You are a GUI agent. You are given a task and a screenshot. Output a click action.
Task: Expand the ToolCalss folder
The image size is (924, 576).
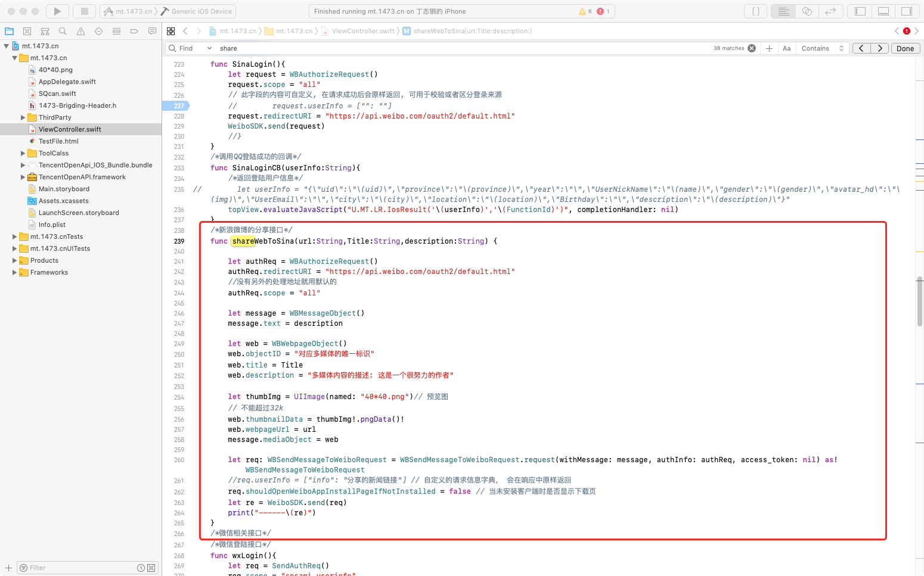coord(23,153)
